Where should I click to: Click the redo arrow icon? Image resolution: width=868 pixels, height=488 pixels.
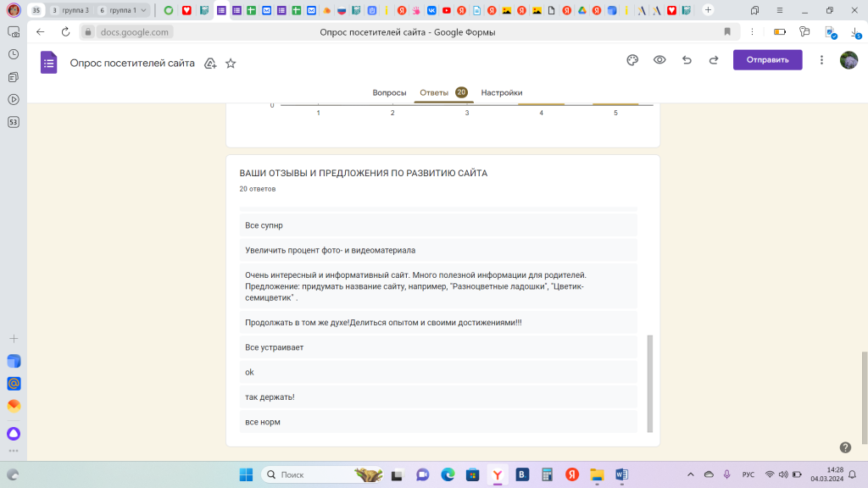[714, 60]
